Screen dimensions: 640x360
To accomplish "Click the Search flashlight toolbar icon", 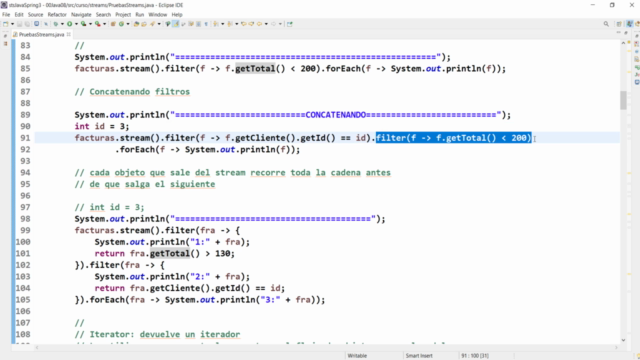I will (152, 24).
